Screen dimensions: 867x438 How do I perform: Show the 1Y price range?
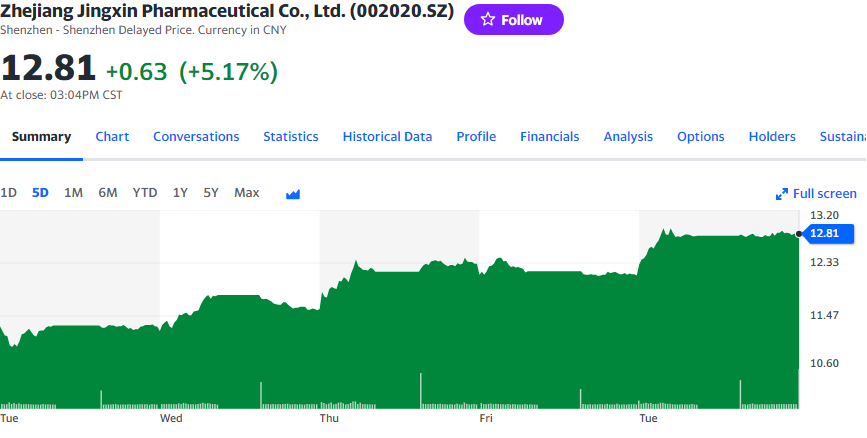tap(180, 193)
